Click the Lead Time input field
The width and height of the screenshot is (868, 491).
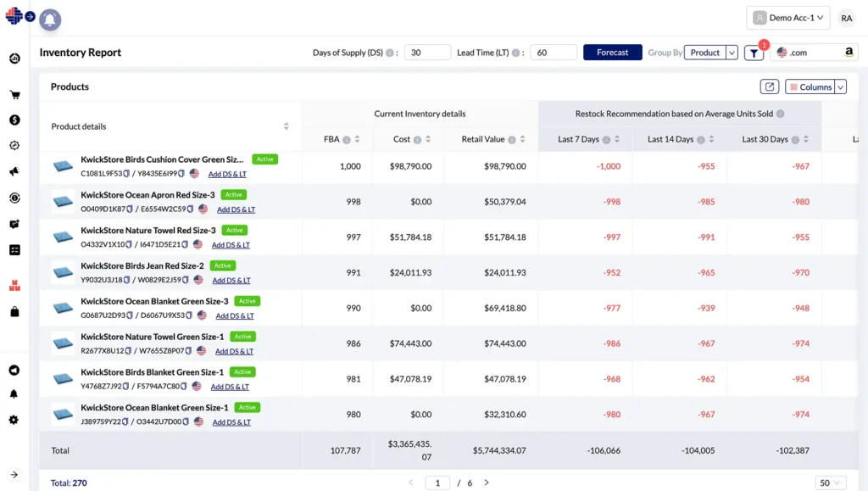click(554, 53)
